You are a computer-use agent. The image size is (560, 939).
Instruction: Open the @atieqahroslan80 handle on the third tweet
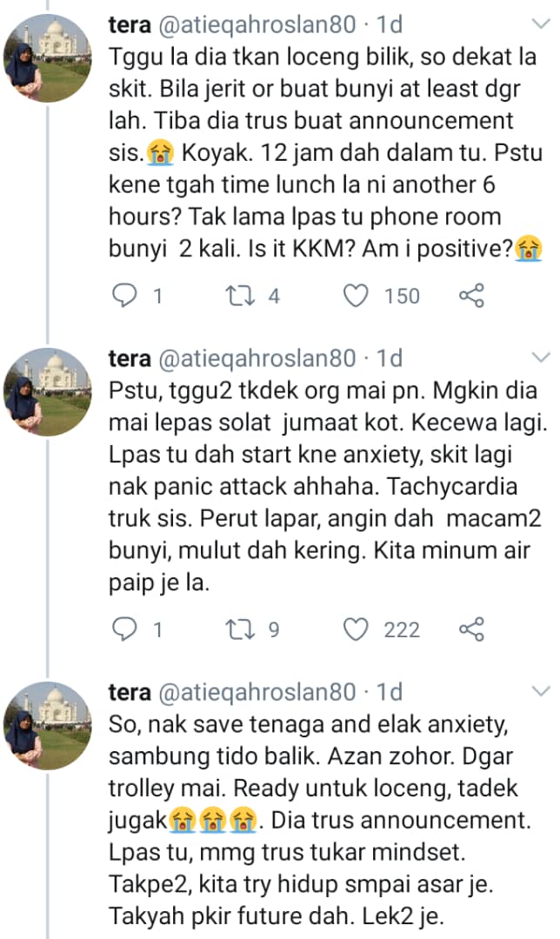(x=257, y=692)
